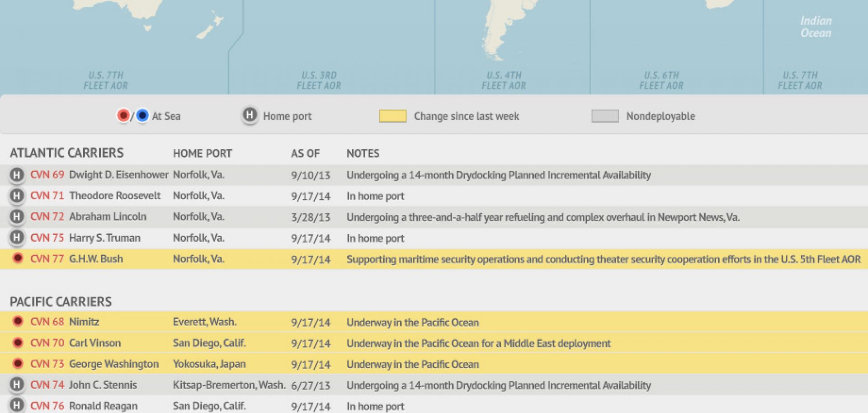This screenshot has height=413, width=868.
Task: Select the CVN 73 hull number
Action: pos(47,364)
